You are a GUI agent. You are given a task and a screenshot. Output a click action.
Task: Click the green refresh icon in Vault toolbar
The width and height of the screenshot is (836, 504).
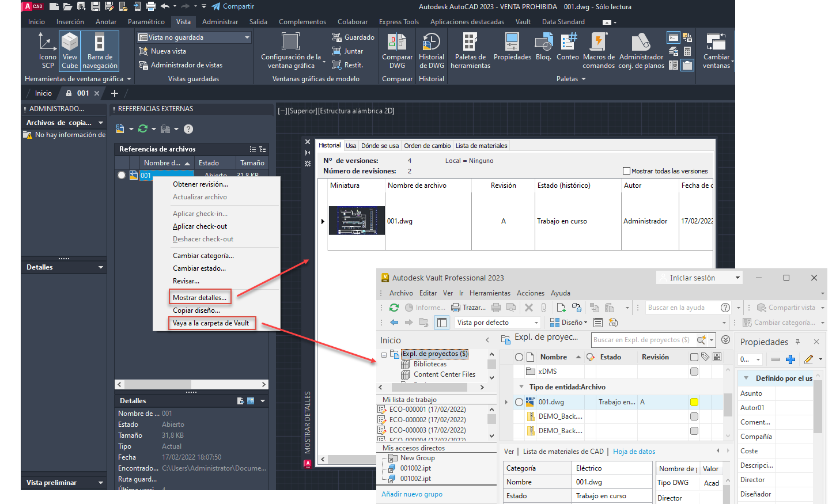394,308
